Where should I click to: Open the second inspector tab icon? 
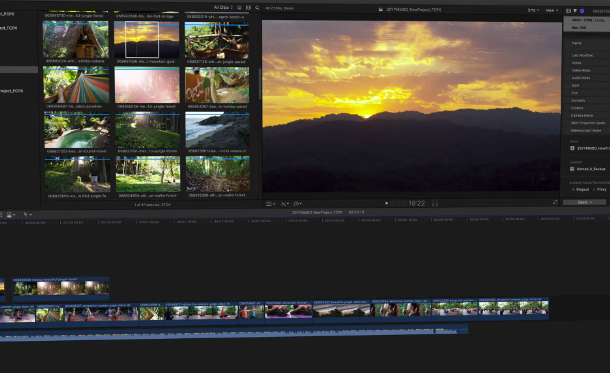click(x=575, y=11)
